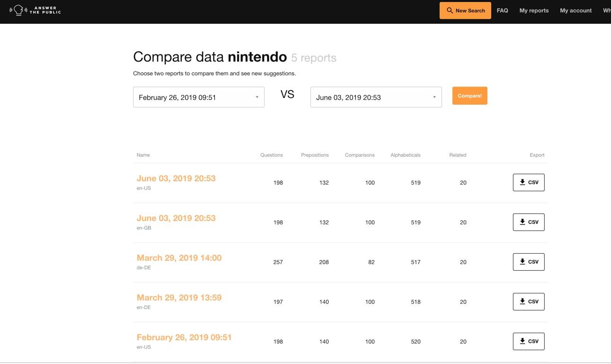The image size is (611, 364).
Task: Open the first report dropdown (February 26)
Action: point(198,97)
